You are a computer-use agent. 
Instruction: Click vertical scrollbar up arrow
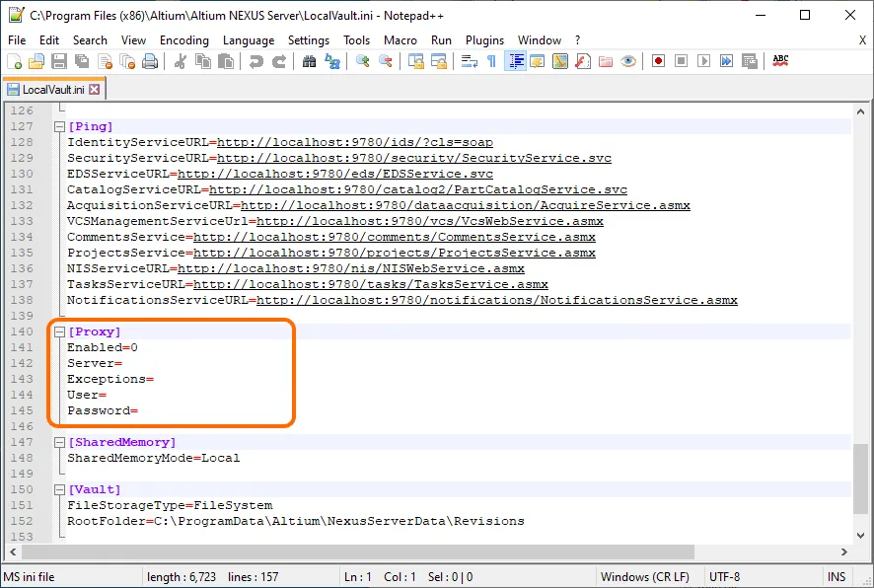pos(860,112)
